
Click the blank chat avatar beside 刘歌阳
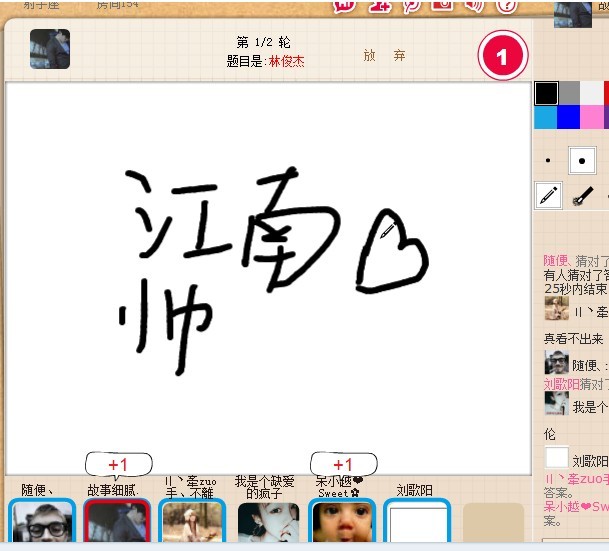click(x=557, y=457)
